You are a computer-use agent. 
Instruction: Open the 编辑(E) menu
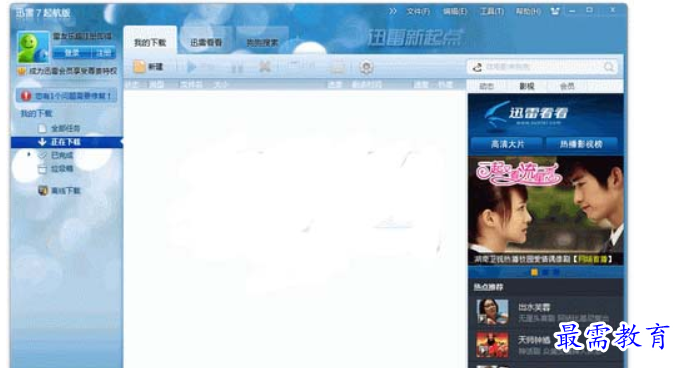pyautogui.click(x=455, y=11)
